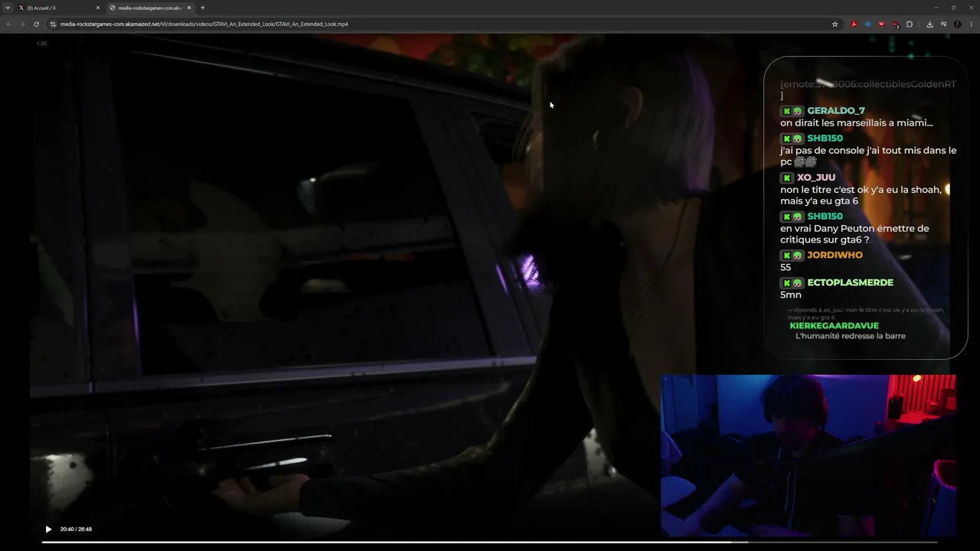The height and width of the screenshot is (551, 980).
Task: Restore down the browser window
Action: [953, 8]
